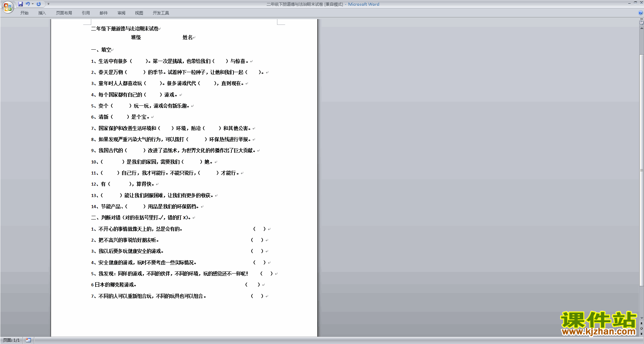644x344 pixels.
Task: Click the heading 二、判断对错
Action: tap(142, 218)
